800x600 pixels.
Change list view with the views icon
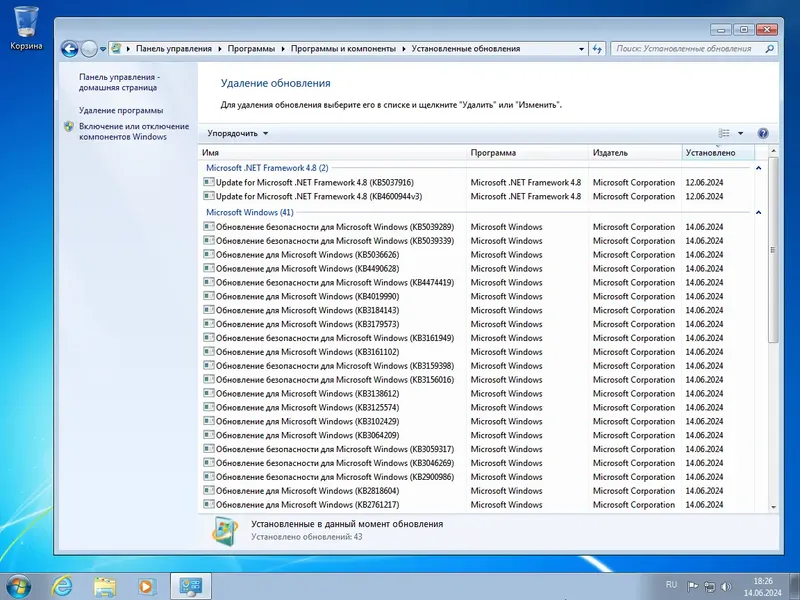(x=725, y=133)
